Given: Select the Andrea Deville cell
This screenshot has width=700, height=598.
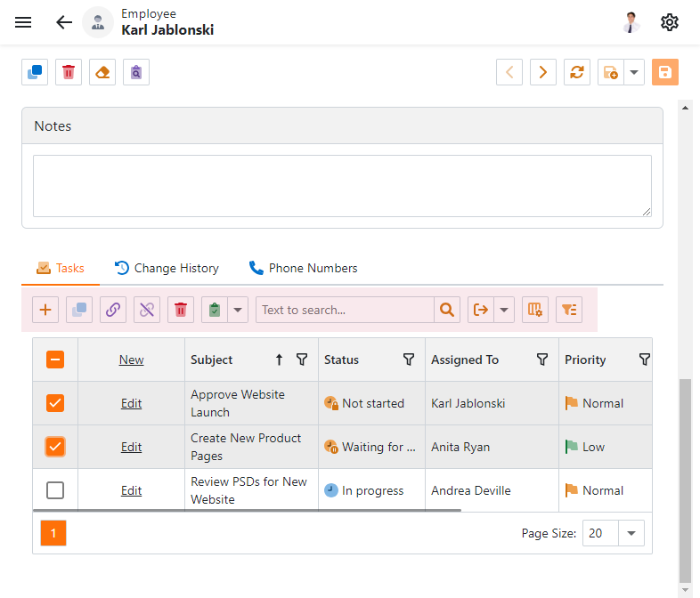Looking at the screenshot, I should tap(492, 490).
